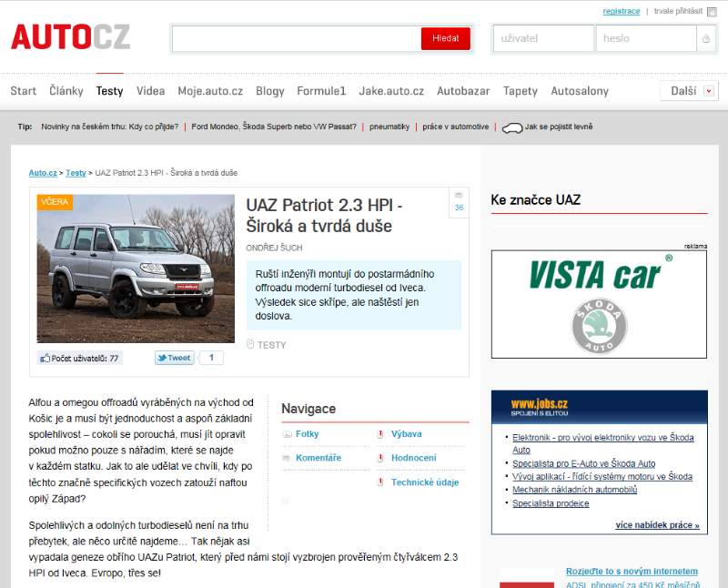Image resolution: width=728 pixels, height=588 pixels.
Task: Click job 'Vývoj aplikací - řídící systémy motoru'
Action: [x=602, y=477]
